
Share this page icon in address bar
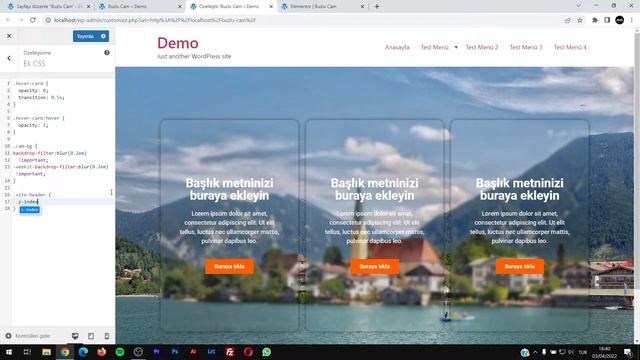[567, 20]
